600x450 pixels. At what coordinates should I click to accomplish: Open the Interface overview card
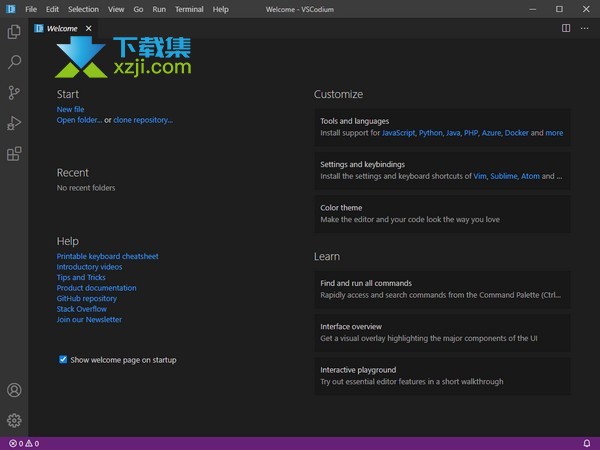point(442,333)
